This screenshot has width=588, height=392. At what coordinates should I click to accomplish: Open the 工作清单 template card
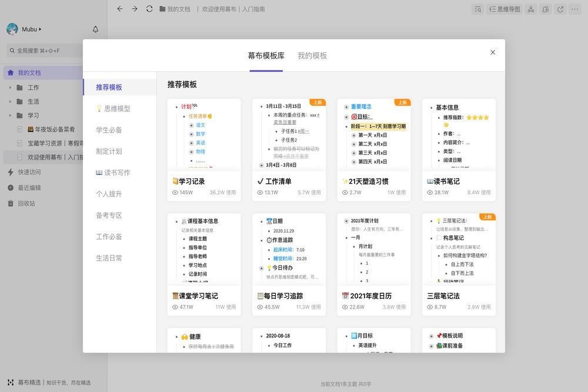289,150
